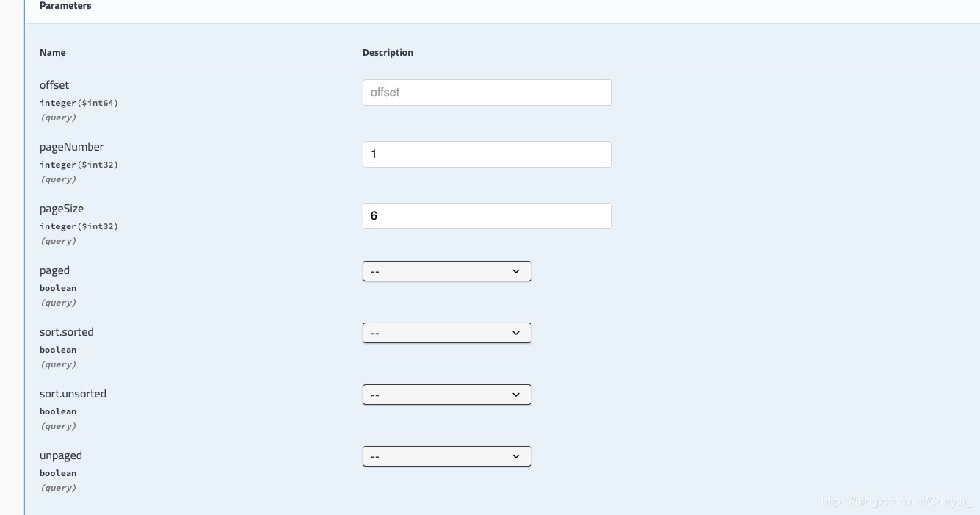
Task: Click the (query) label under offset
Action: click(x=58, y=118)
